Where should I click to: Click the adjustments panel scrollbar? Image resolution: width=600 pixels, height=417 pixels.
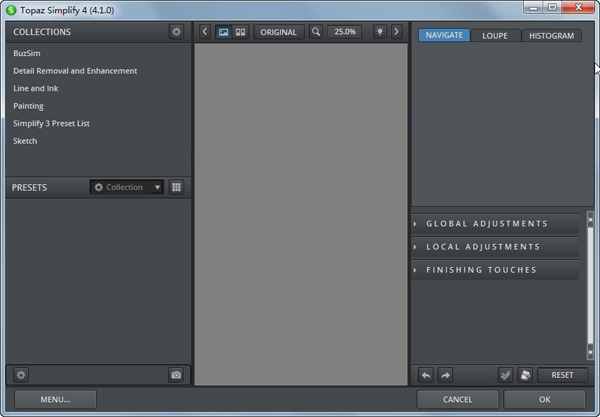[x=590, y=285]
